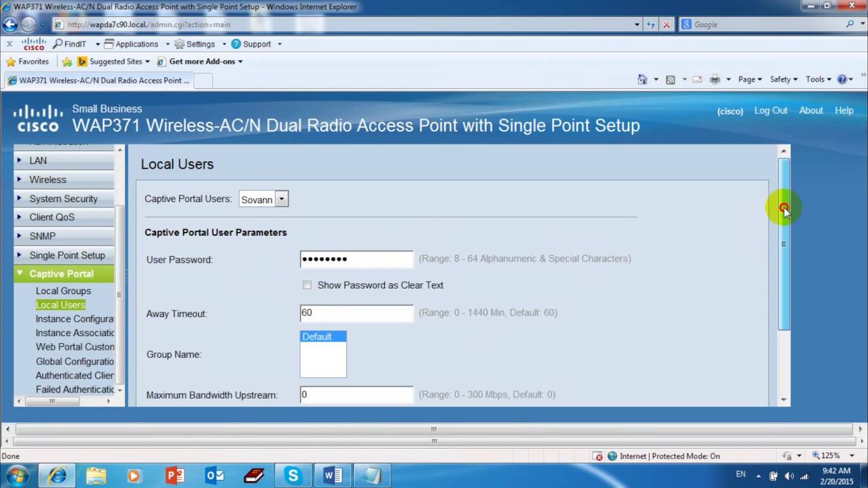The width and height of the screenshot is (868, 488).
Task: Open the Windows Start menu
Action: (16, 476)
